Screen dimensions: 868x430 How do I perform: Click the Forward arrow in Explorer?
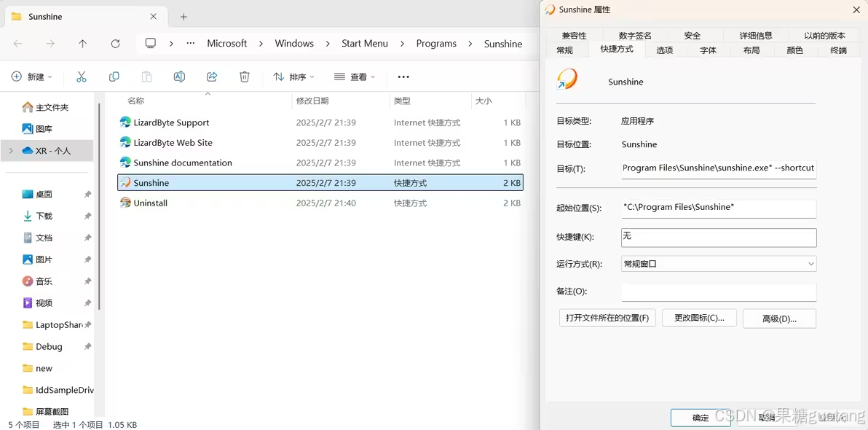click(x=50, y=43)
